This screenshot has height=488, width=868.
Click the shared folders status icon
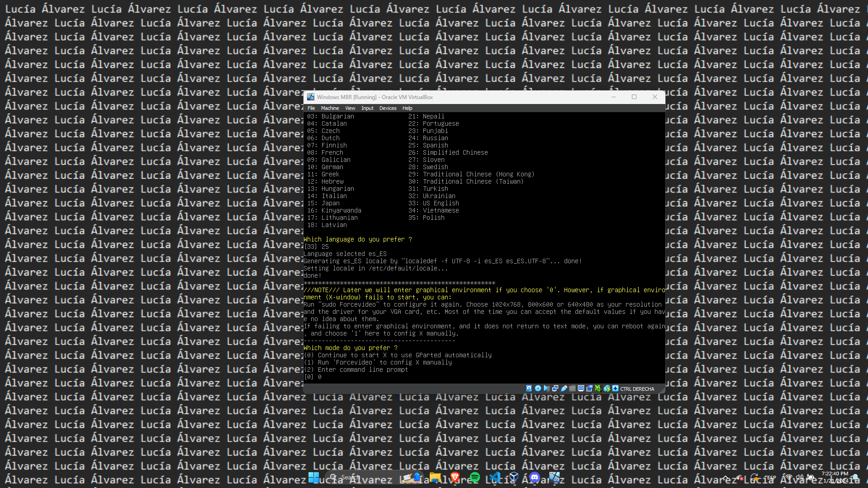click(573, 389)
